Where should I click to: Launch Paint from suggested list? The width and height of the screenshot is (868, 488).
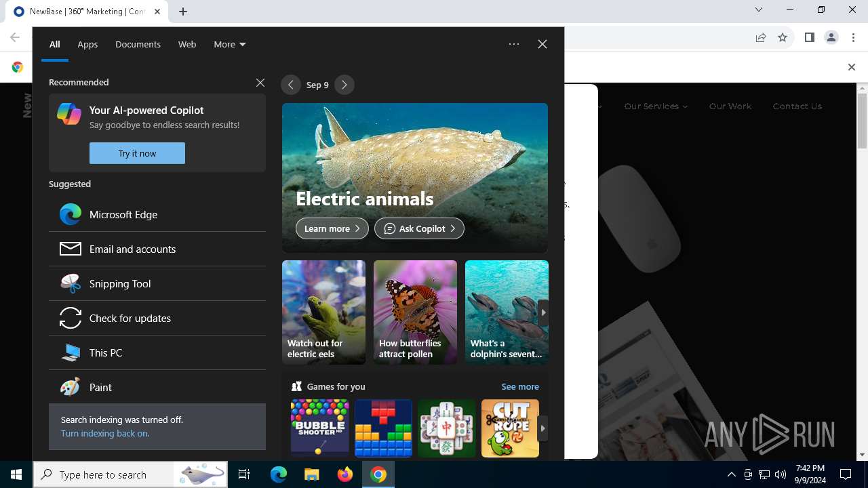coord(157,387)
